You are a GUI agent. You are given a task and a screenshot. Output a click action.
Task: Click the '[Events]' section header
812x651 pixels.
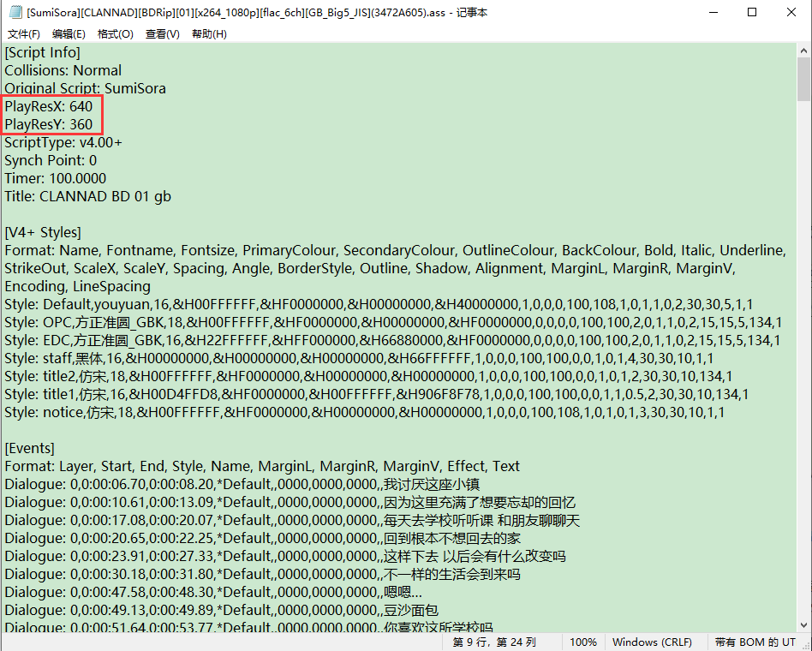[29, 449]
